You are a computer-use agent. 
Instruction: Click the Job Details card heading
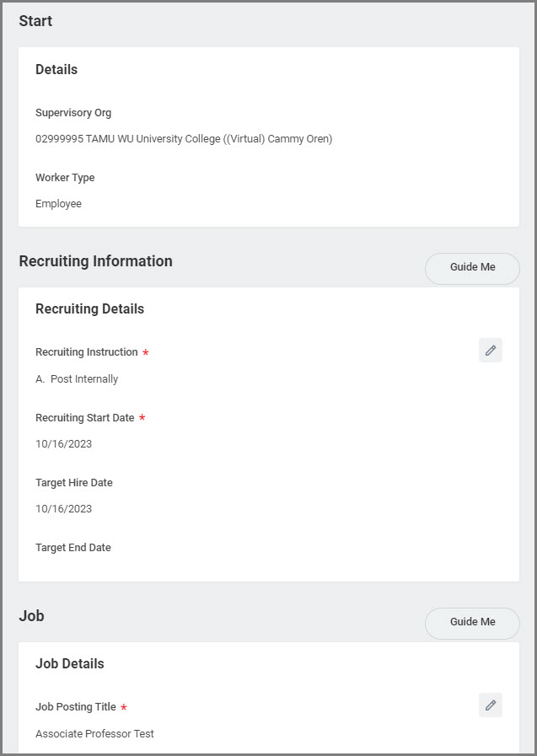click(69, 664)
